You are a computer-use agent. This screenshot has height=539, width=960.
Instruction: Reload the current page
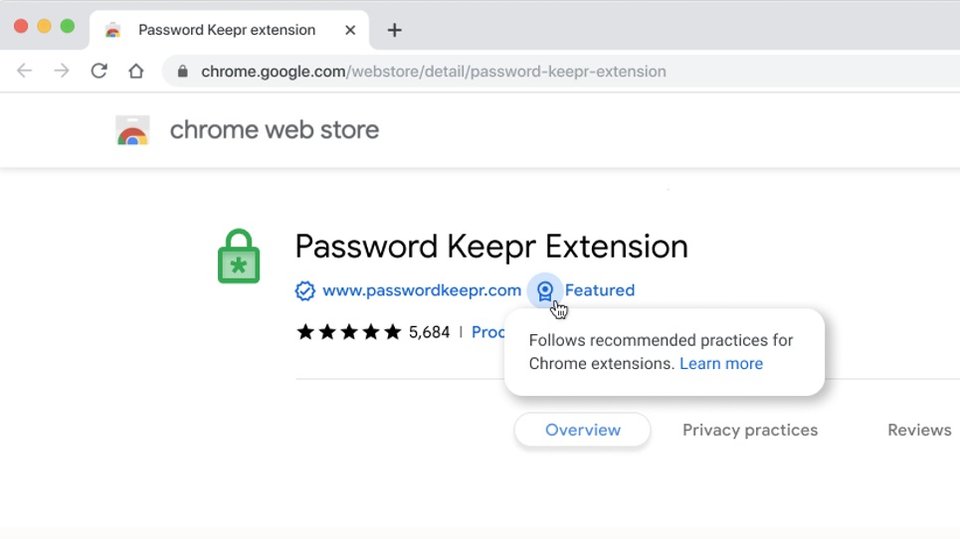tap(99, 71)
